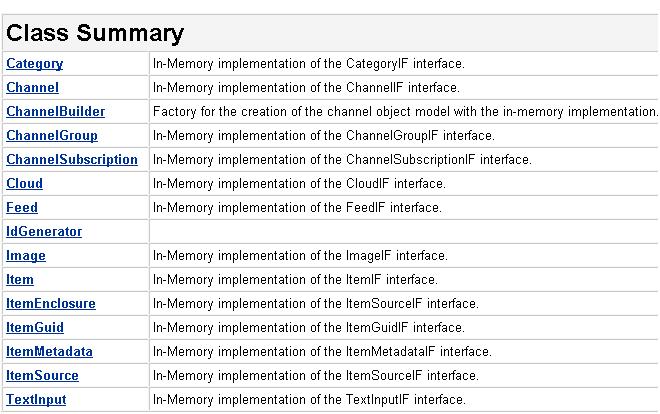Click the TextInputIF interface description text
This screenshot has height=414, width=660.
(x=309, y=399)
